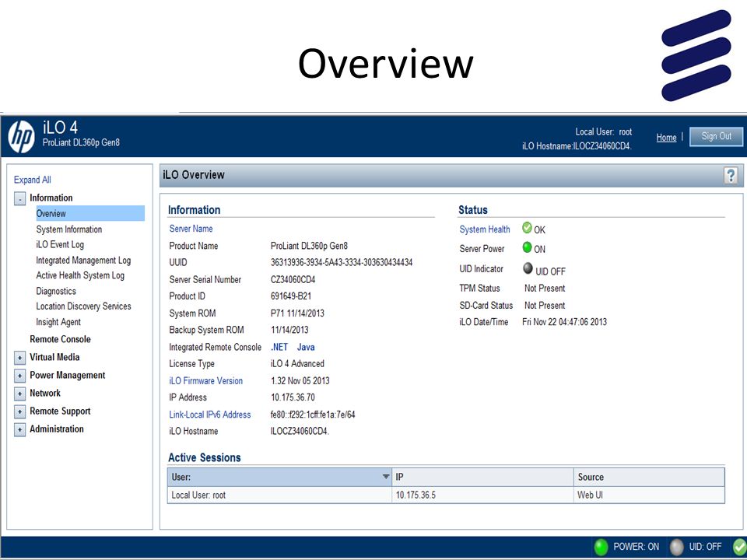Screen dimensions: 747x560
Task: Open System Information page
Action: (69, 229)
